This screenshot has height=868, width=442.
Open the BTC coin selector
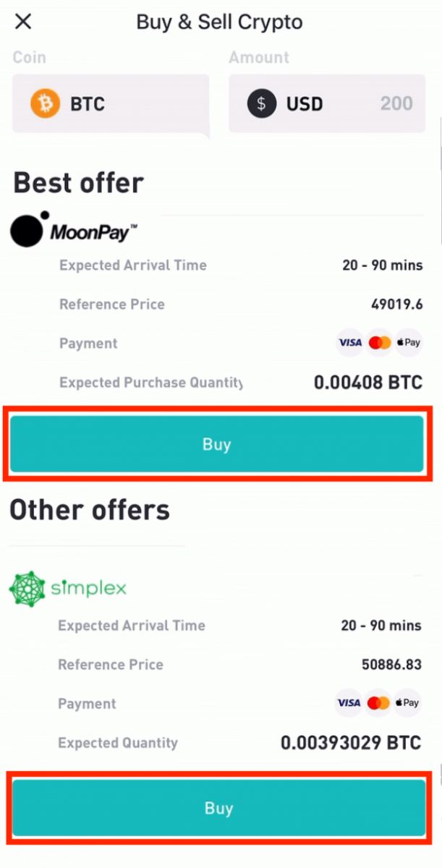(x=110, y=104)
